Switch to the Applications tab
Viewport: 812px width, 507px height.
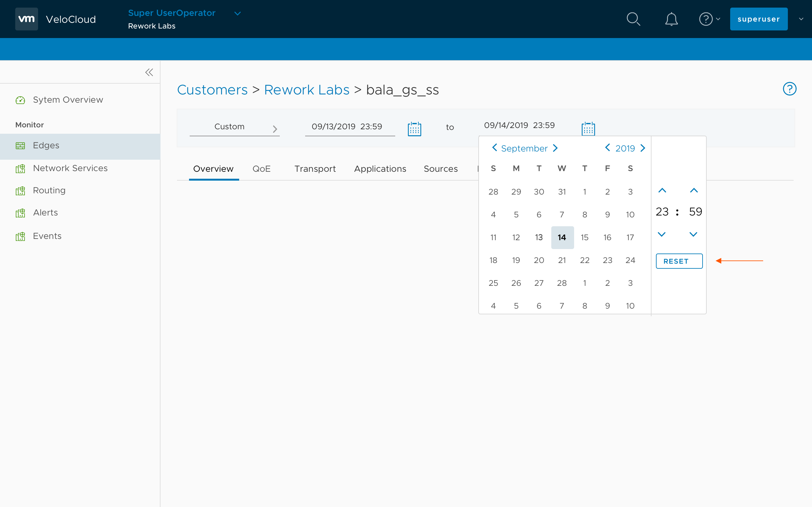click(380, 169)
